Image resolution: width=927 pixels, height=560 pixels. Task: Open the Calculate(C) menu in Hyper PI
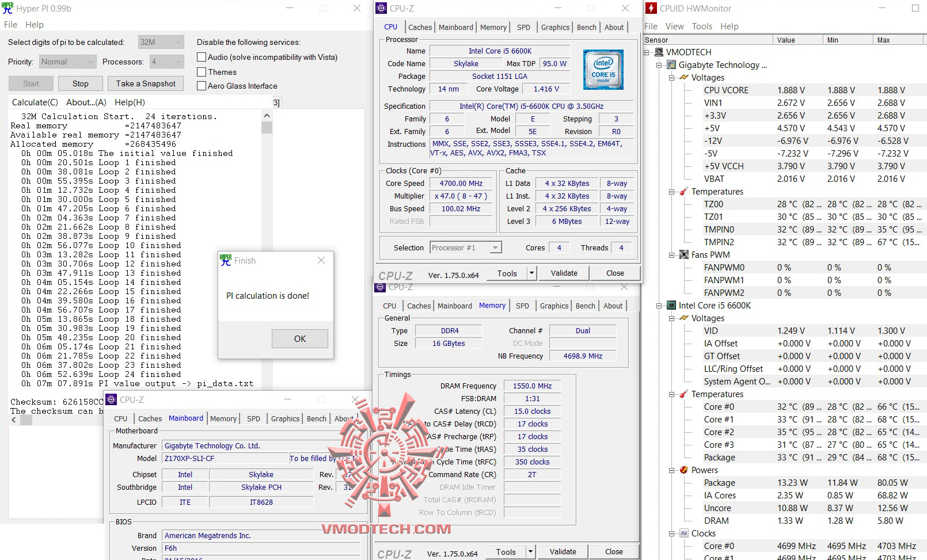[35, 102]
